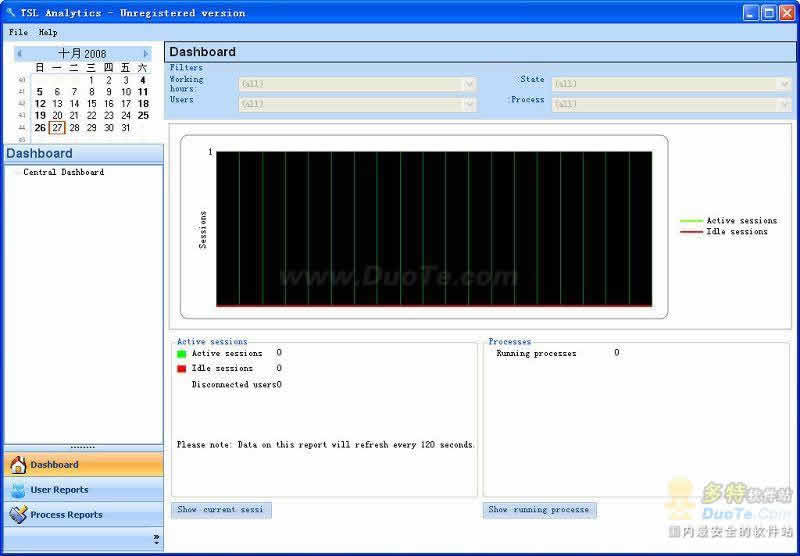Image resolution: width=800 pixels, height=556 pixels.
Task: Select October 31 in the calendar
Action: 126,128
